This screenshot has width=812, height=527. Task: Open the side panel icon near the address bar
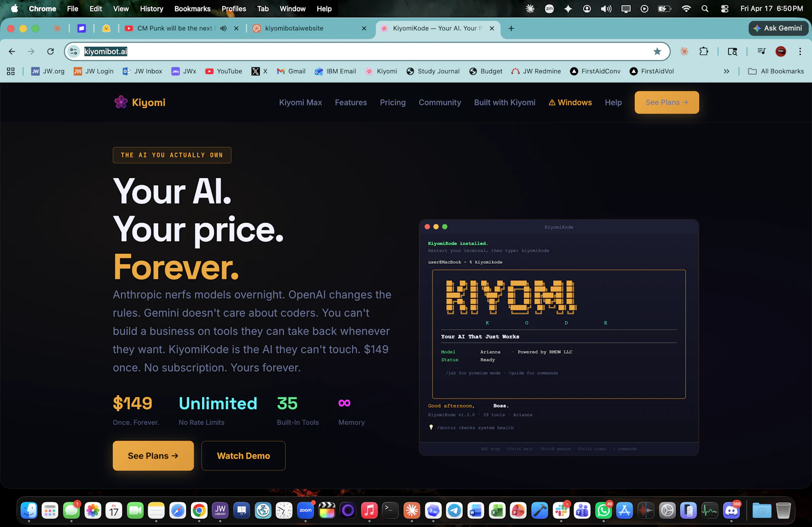coord(732,51)
